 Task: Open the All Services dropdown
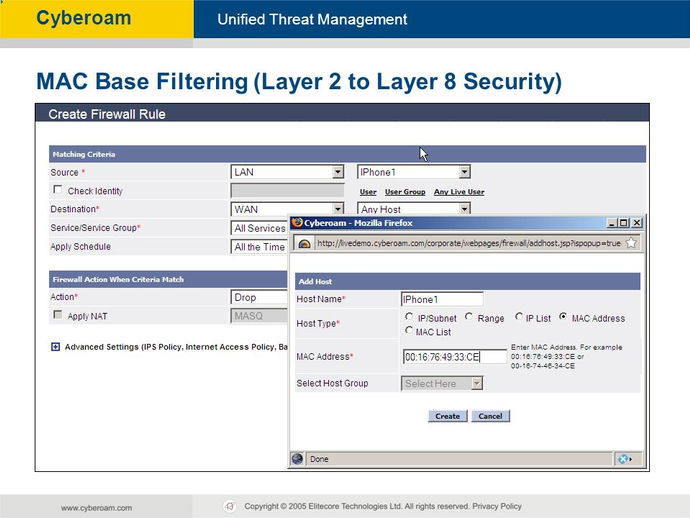pos(260,228)
